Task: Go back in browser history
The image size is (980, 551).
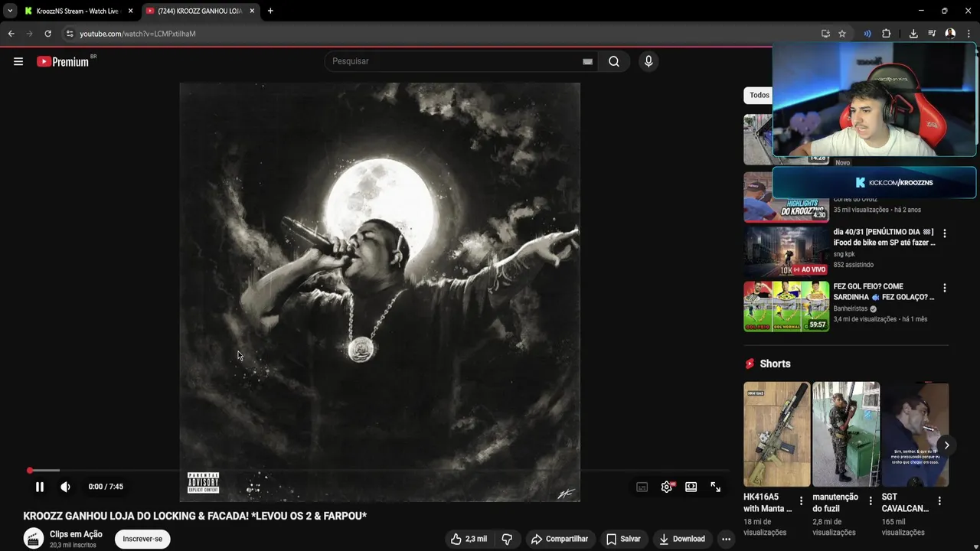Action: 11,34
